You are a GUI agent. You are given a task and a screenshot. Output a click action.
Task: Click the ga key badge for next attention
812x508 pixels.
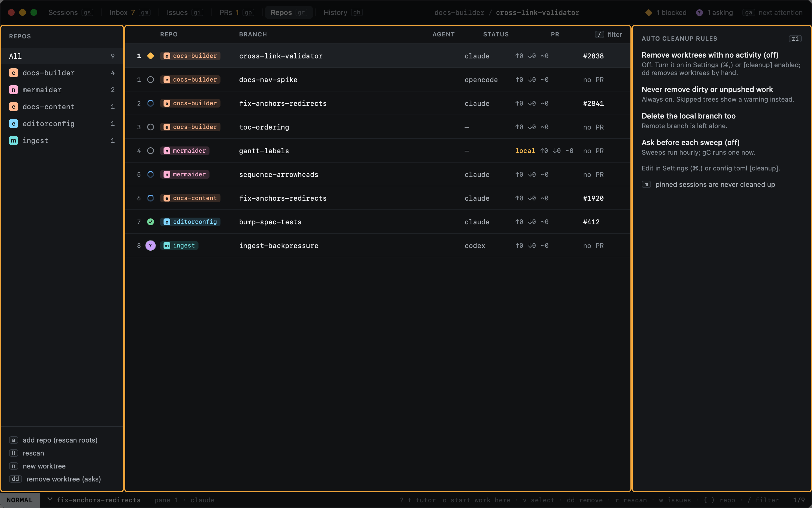coord(748,12)
